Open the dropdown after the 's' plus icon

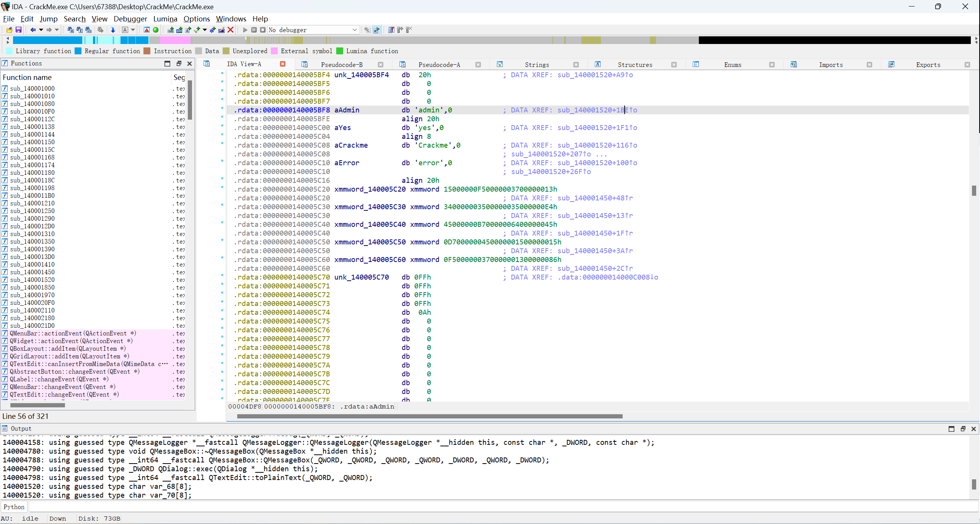click(205, 30)
